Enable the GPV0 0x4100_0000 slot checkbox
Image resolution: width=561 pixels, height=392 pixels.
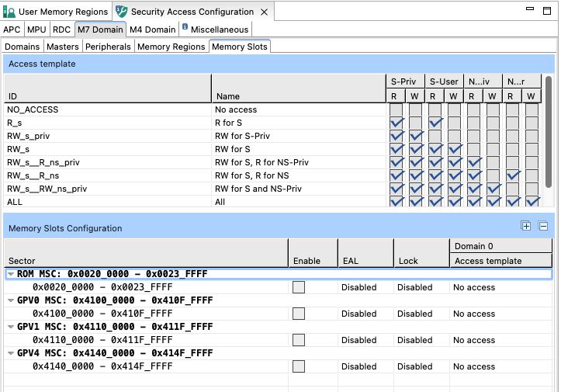pyautogui.click(x=299, y=314)
